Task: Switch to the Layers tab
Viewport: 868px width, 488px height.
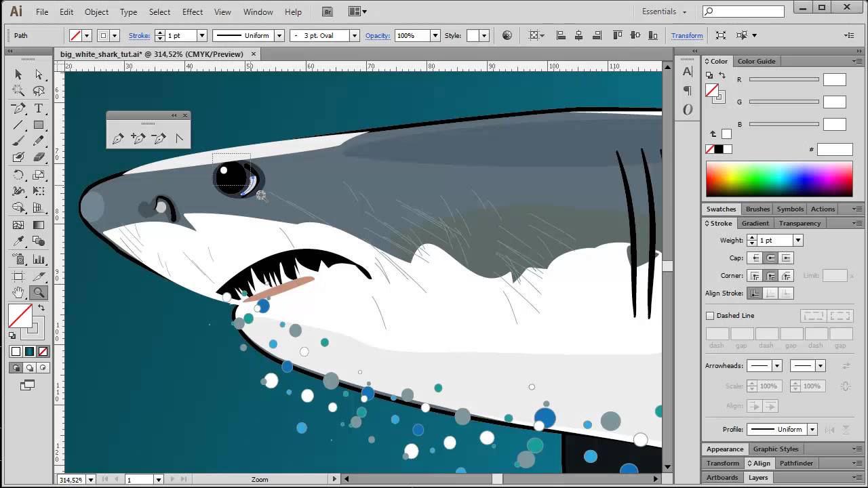Action: click(x=758, y=477)
